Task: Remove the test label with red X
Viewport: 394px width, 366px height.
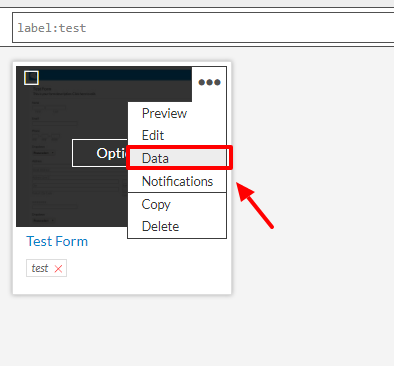Action: click(58, 269)
